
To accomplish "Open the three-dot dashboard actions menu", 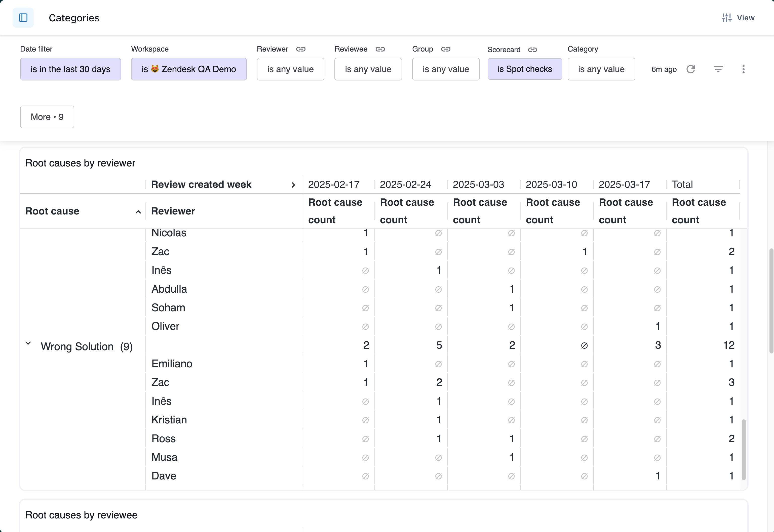I will point(743,69).
